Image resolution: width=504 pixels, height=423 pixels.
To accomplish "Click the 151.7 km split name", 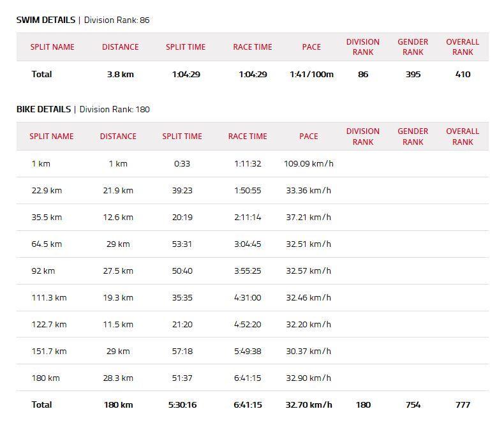I will (49, 352).
